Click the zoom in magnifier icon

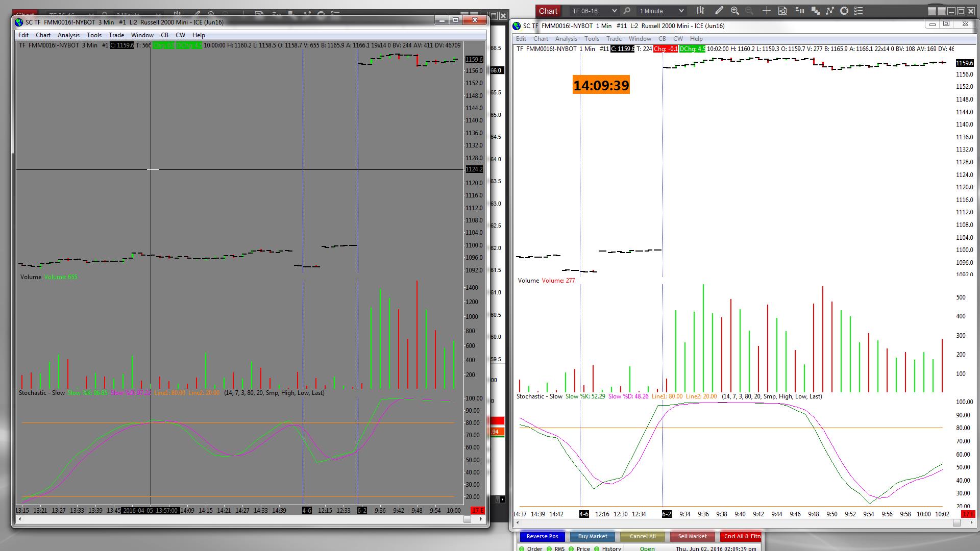pos(734,11)
